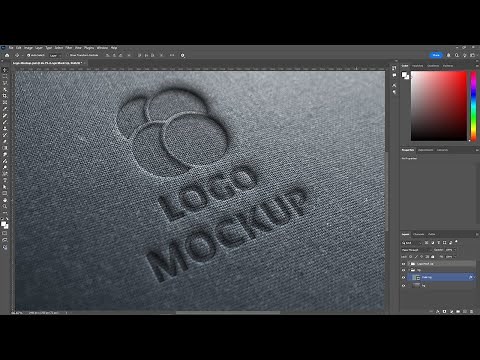Select the Lasso tool
Screen dimensions: 480x360
[5, 83]
